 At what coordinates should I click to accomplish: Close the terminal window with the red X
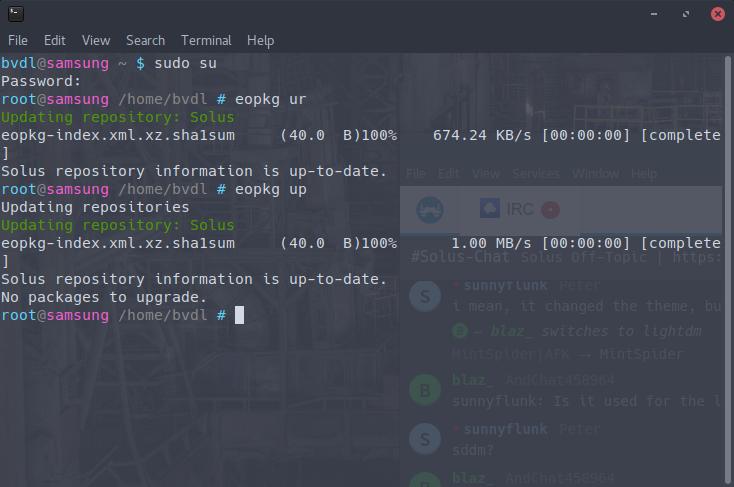tap(718, 14)
